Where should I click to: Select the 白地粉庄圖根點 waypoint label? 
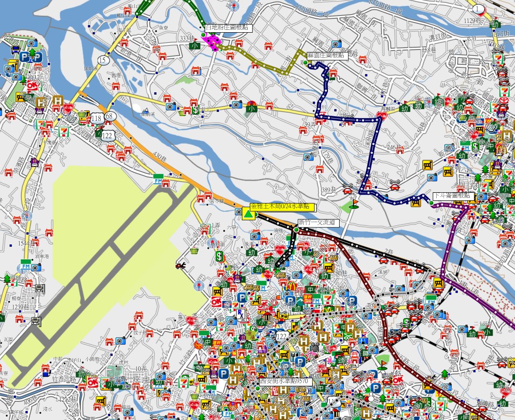(229, 29)
